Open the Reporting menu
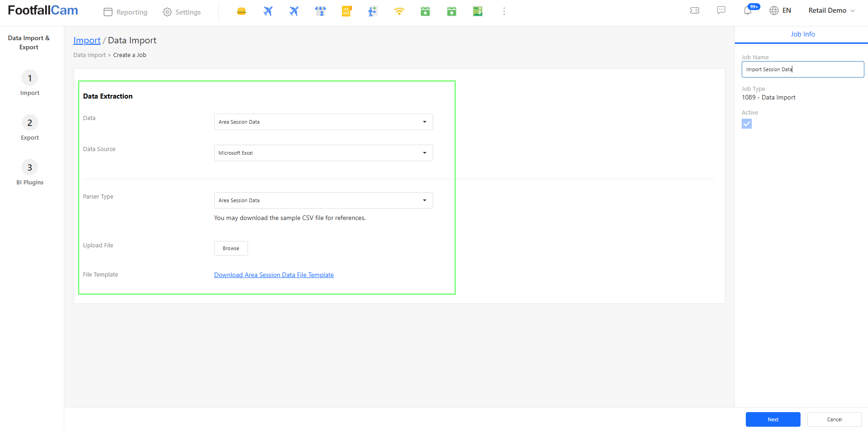 tap(126, 12)
